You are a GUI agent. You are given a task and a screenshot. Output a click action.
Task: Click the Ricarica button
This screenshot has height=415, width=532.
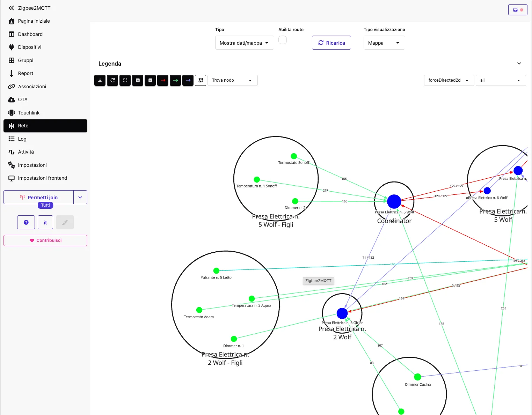(331, 43)
